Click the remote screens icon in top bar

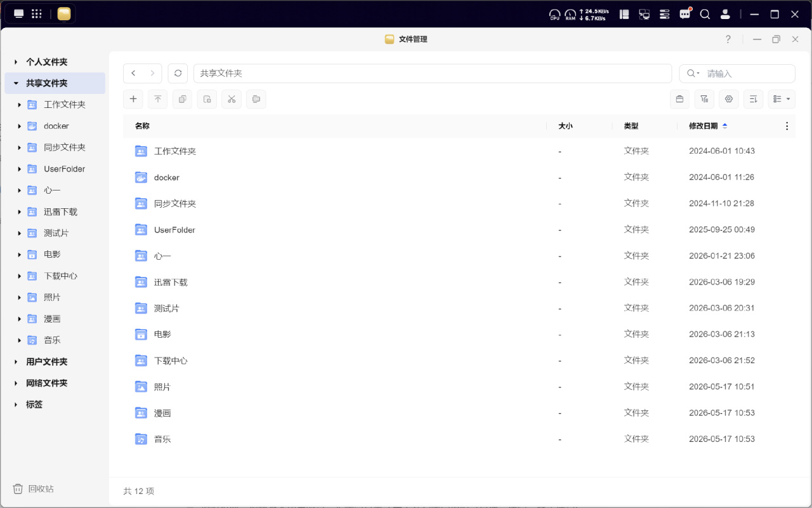[645, 14]
